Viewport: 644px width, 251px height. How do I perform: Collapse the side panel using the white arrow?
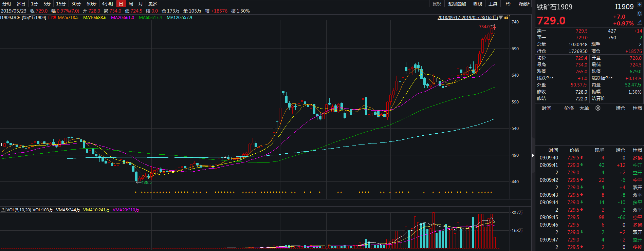(533, 155)
